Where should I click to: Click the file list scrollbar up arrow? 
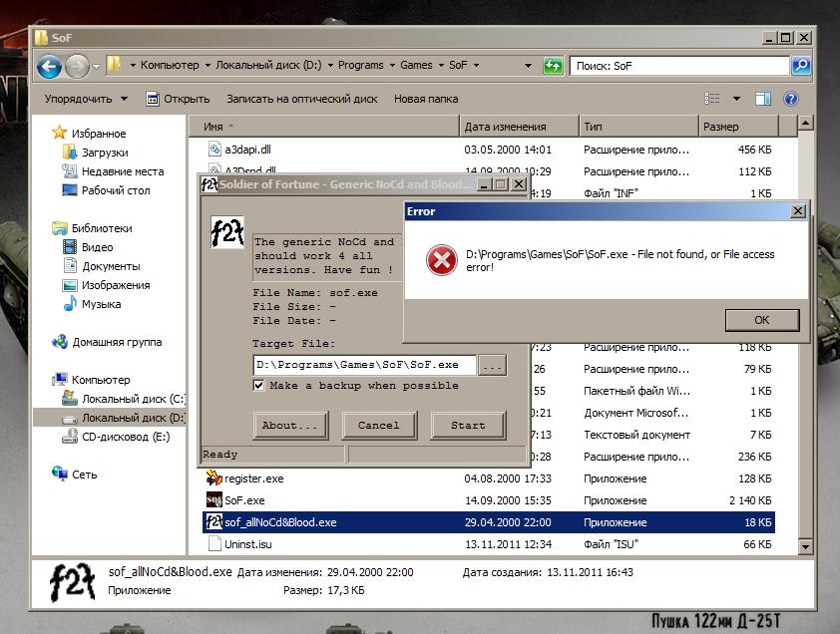point(805,124)
